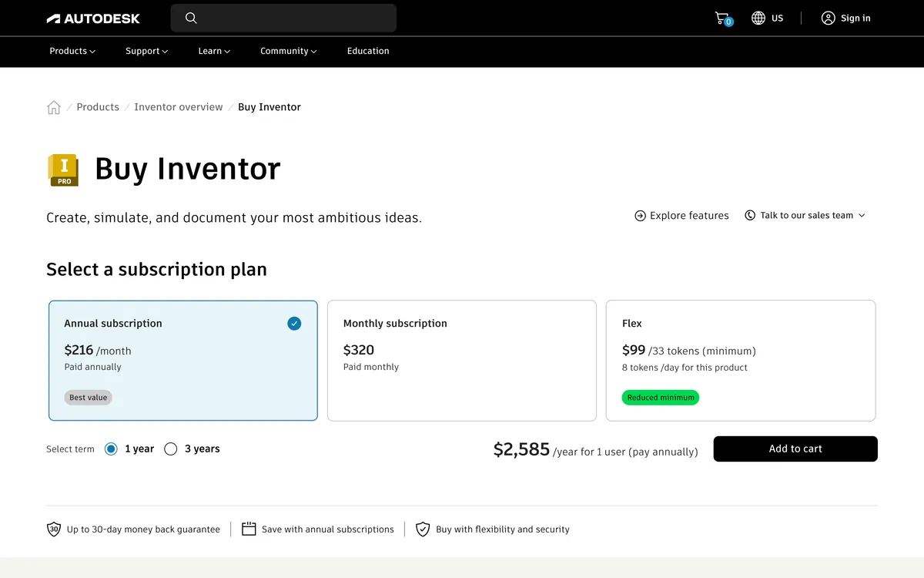Click the $99 /33 tokens price

click(x=689, y=350)
